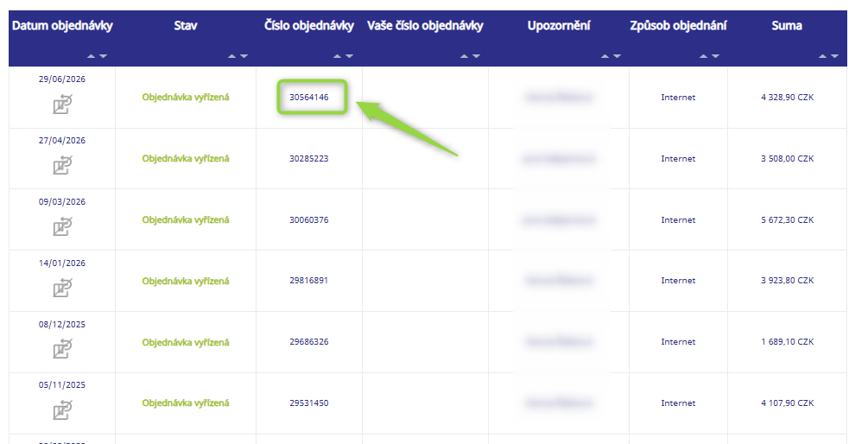Click reorder icon for the 14/01/2026 order
The width and height of the screenshot is (868, 444).
point(62,289)
